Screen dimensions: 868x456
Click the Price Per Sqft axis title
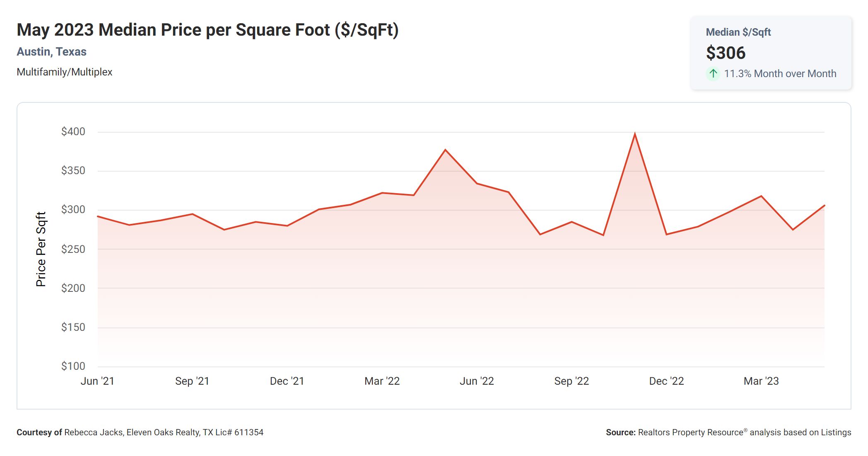[x=41, y=249]
